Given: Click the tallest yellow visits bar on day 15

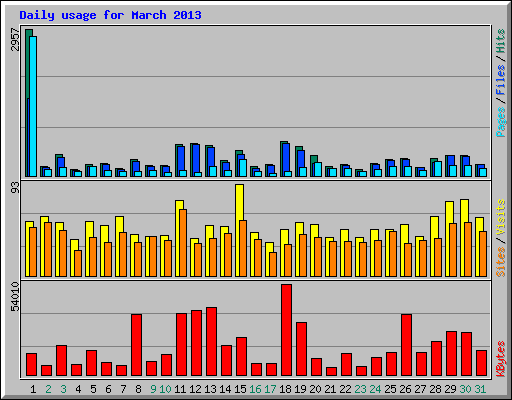Looking at the screenshot, I should pos(239,230).
